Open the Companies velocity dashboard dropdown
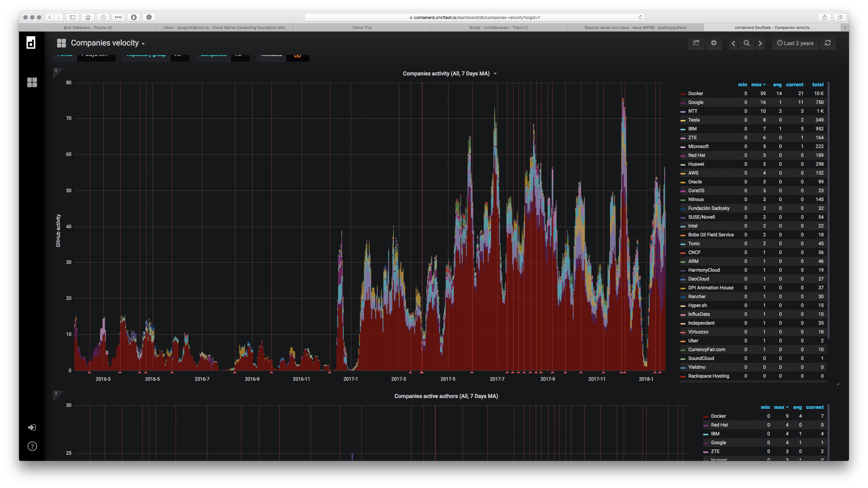This screenshot has height=488, width=868. (x=107, y=43)
